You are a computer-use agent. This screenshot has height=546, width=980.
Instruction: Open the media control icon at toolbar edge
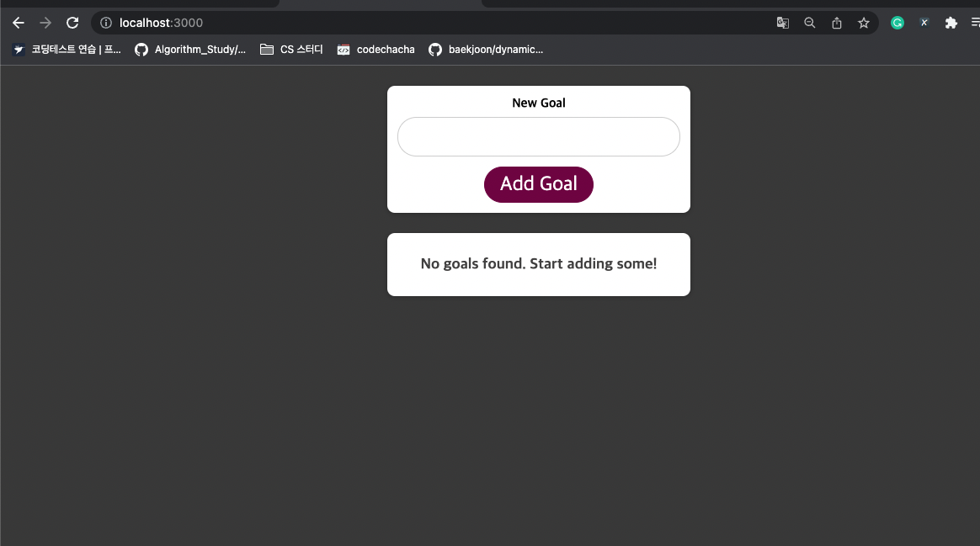[975, 23]
